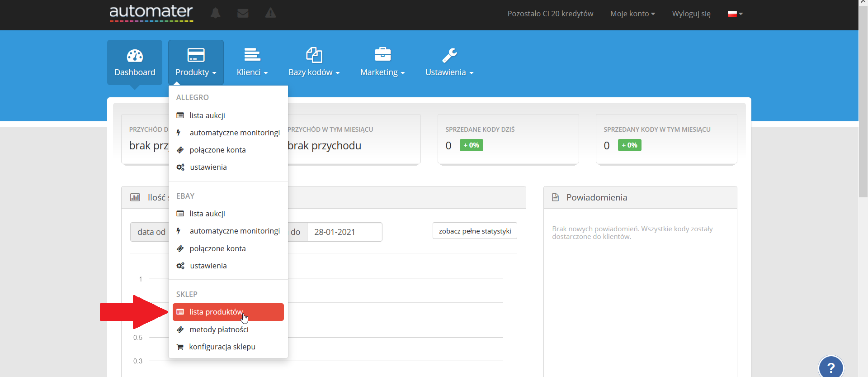Go to the Dashboard gauge icon

(135, 56)
